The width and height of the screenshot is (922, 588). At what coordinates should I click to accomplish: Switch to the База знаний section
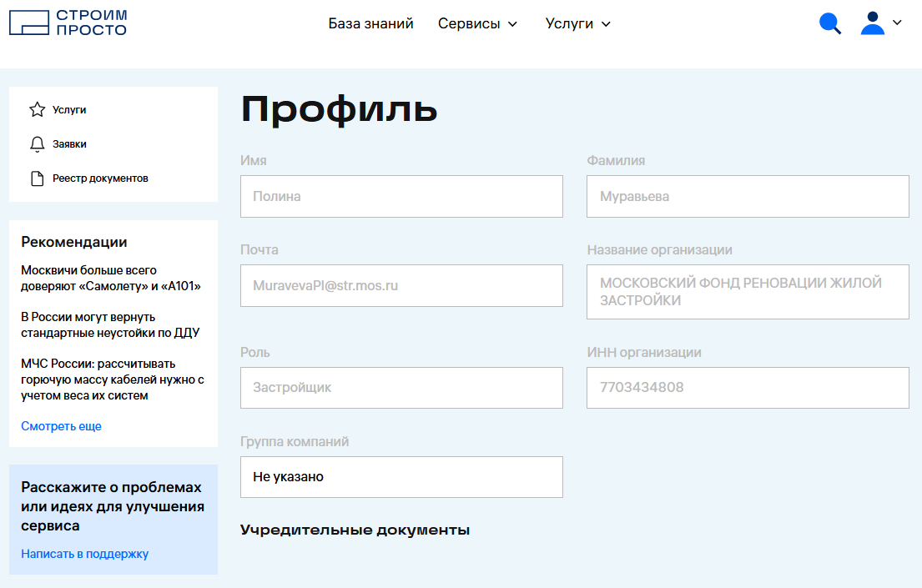click(x=370, y=23)
